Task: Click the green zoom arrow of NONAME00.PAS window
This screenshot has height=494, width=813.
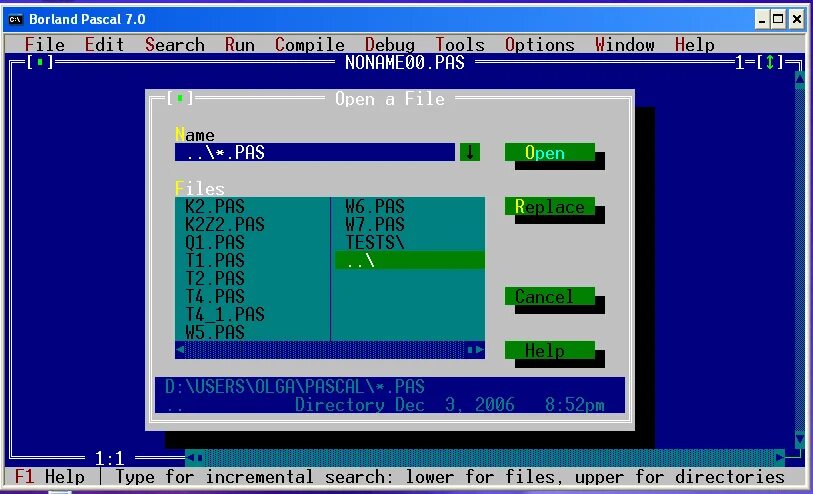Action: [770, 62]
